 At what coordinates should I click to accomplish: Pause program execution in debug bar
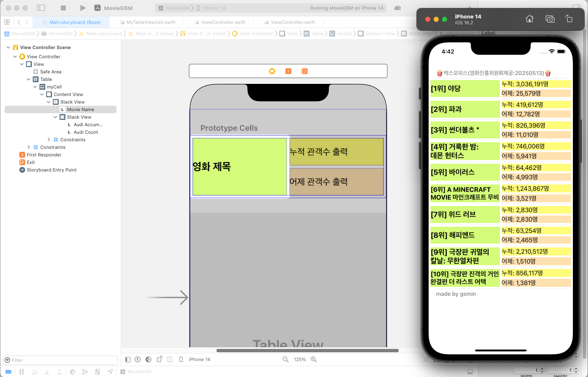[x=21, y=372]
